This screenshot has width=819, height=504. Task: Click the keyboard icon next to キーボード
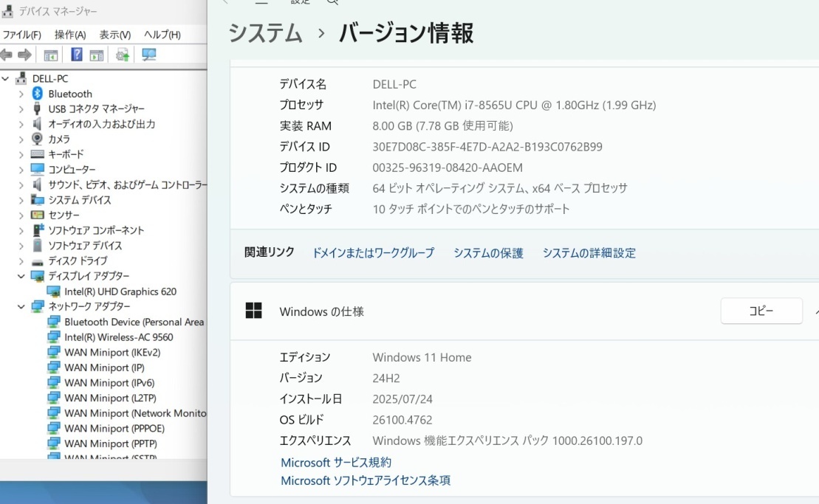tap(37, 154)
